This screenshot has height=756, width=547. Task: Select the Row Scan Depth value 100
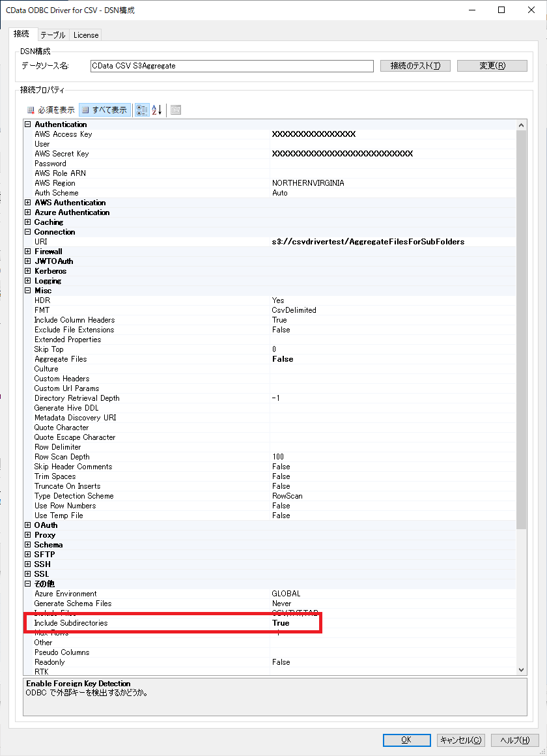[x=278, y=457]
